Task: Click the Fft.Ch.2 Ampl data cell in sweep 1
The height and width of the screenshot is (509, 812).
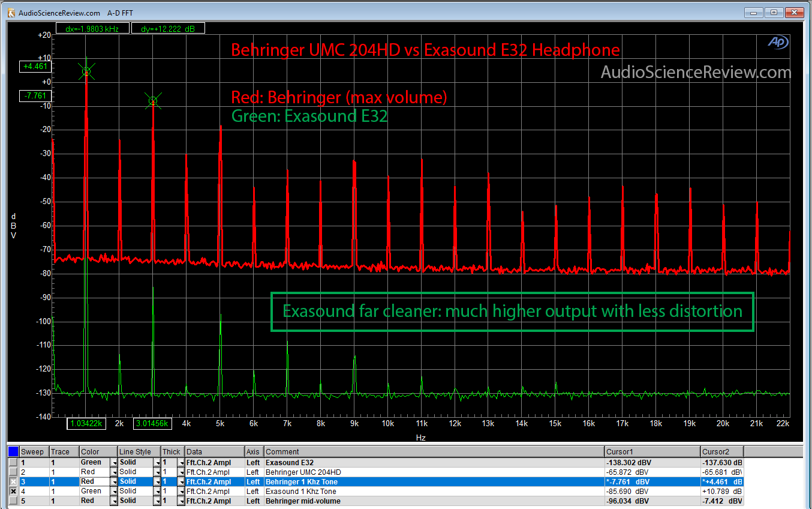Action: (214, 463)
